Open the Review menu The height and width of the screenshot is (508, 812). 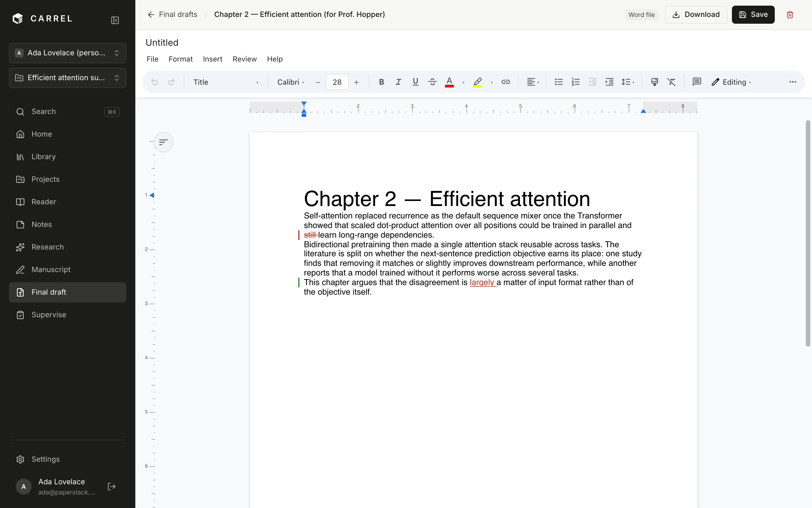245,59
